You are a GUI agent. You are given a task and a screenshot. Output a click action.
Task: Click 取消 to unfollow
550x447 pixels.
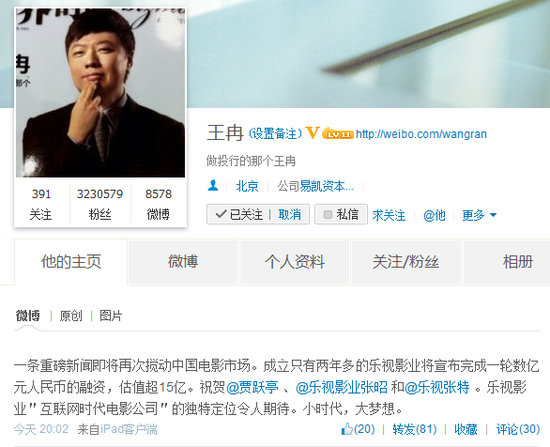pyautogui.click(x=290, y=214)
